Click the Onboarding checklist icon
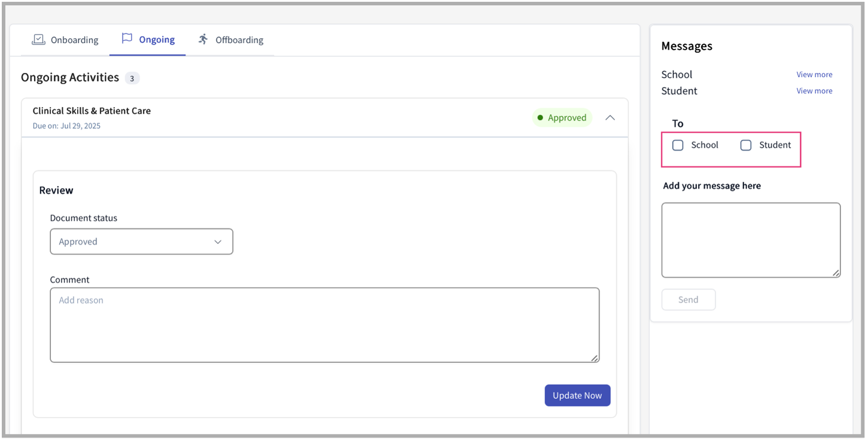The height and width of the screenshot is (440, 868). pos(38,39)
